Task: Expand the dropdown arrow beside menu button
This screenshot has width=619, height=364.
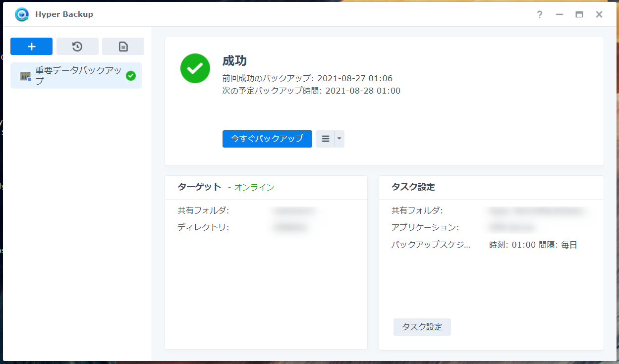Action: 339,139
